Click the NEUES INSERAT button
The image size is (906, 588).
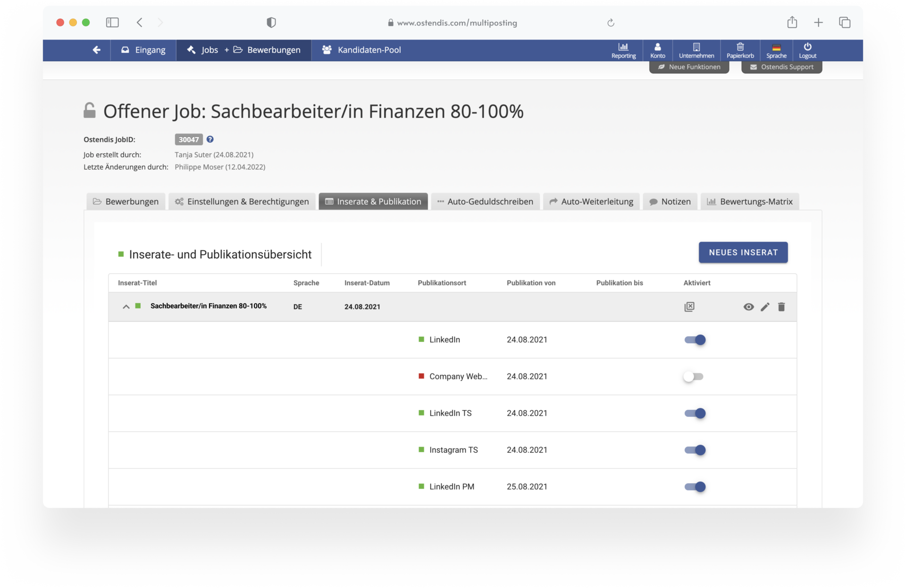[x=743, y=252]
